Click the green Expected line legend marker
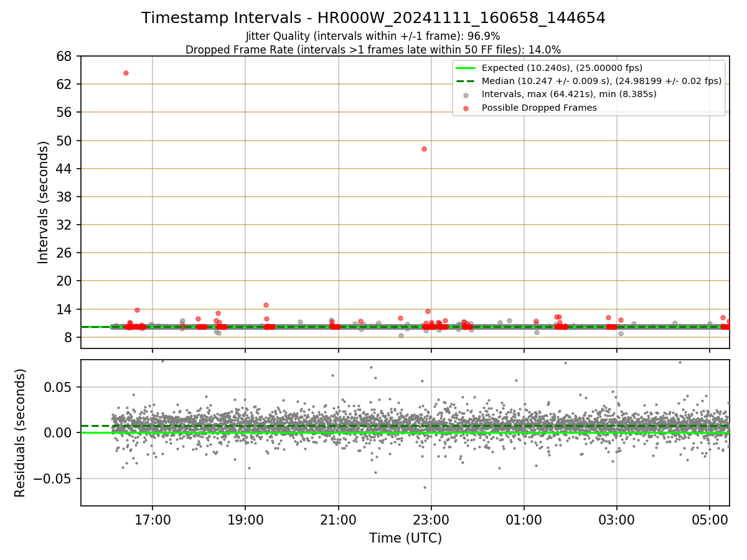 pos(465,68)
